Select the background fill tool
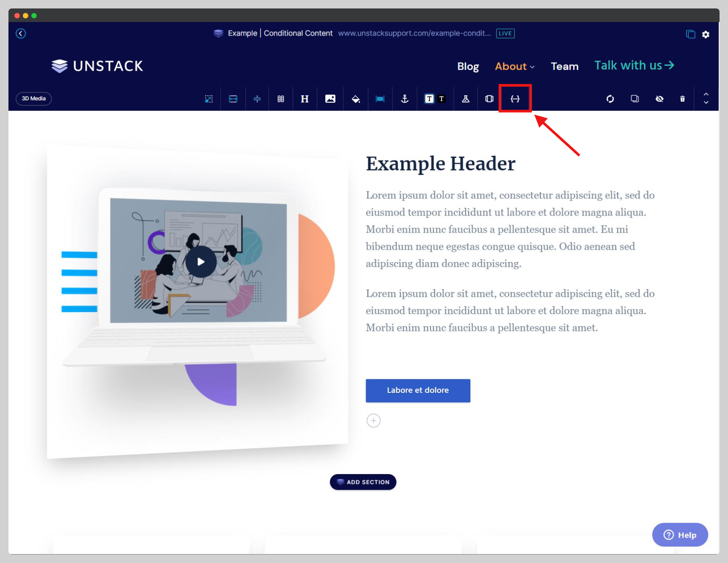Image resolution: width=728 pixels, height=563 pixels. (x=356, y=99)
